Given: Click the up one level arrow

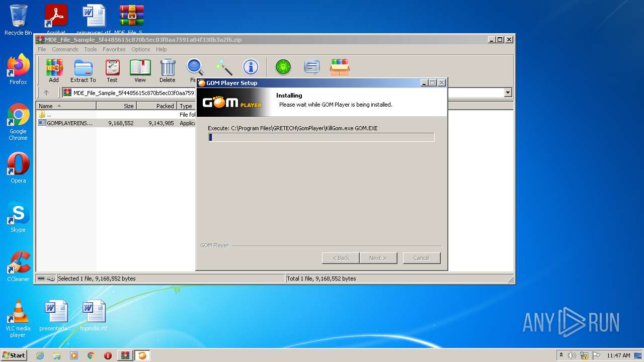Looking at the screenshot, I should pyautogui.click(x=46, y=93).
